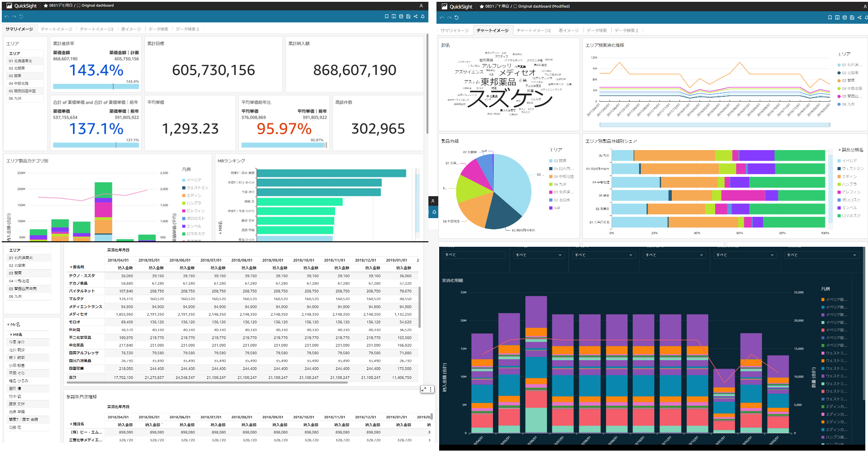868x451 pixels.
Task: Click 02 北関東 legend swatch in エリア別実消化推移
Action: [839, 73]
